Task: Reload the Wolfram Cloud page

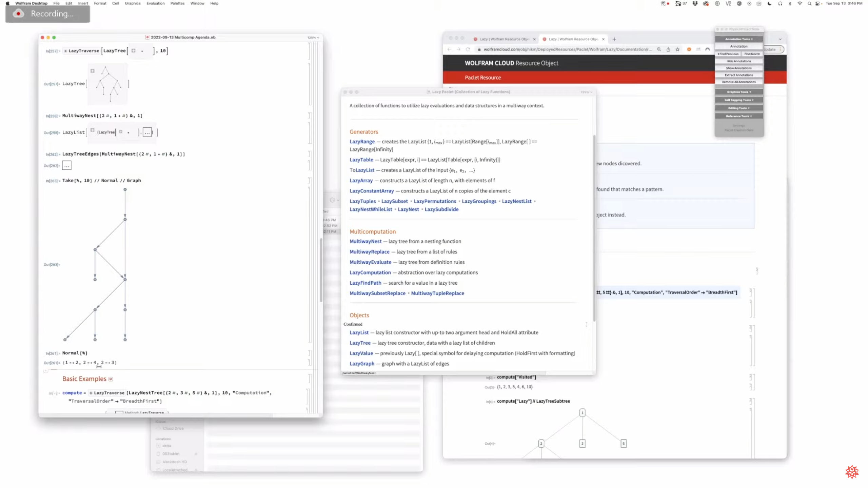Action: pos(468,49)
